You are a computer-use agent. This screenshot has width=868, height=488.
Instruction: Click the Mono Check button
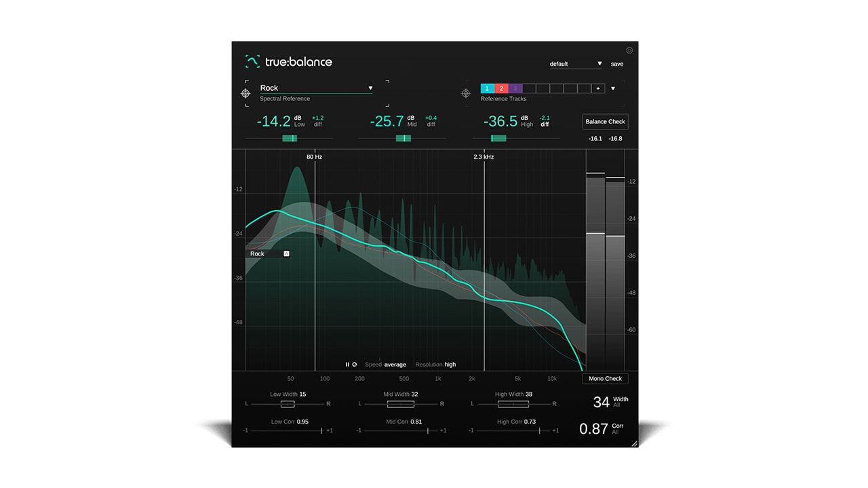(x=606, y=378)
